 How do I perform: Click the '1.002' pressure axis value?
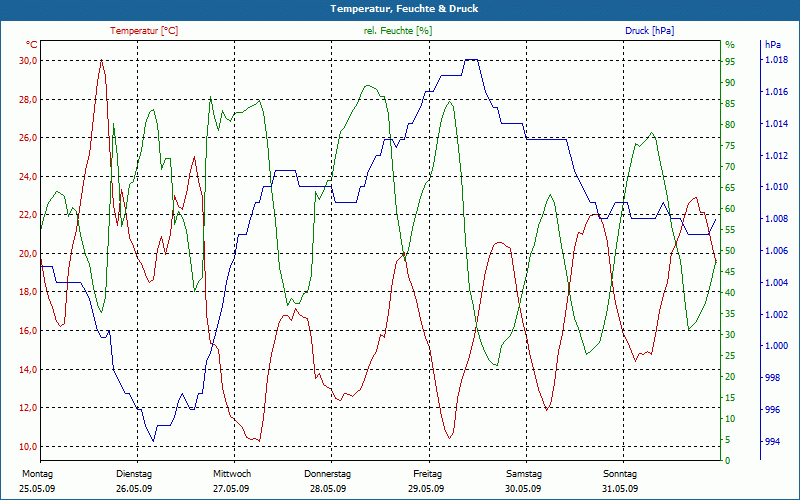click(x=776, y=314)
